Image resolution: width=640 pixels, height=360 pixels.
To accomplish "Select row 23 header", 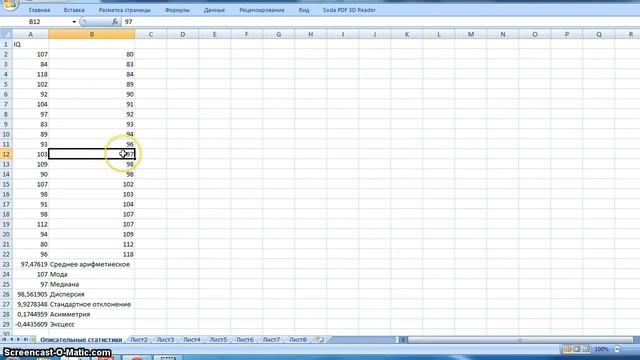I will tap(6, 264).
